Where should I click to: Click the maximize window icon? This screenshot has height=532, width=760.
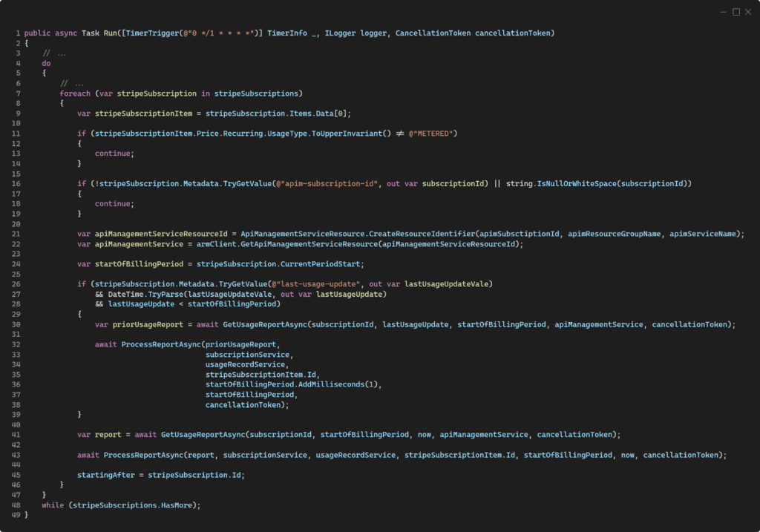[736, 12]
